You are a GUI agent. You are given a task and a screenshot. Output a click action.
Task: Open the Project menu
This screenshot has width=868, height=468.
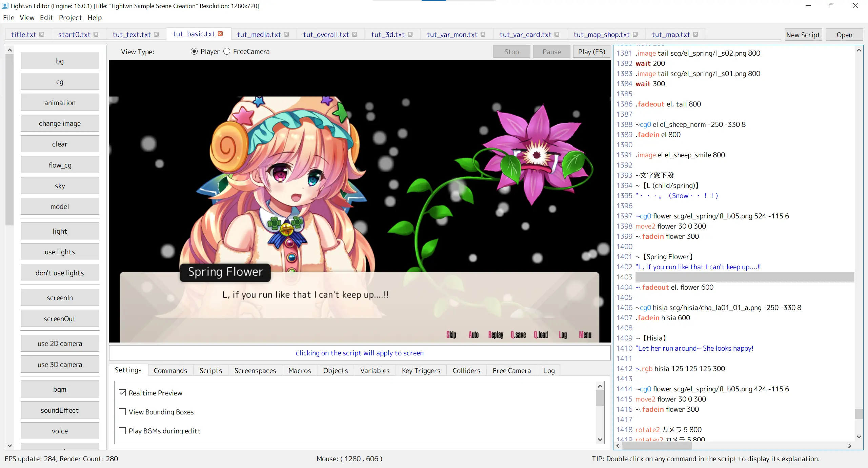pos(70,18)
